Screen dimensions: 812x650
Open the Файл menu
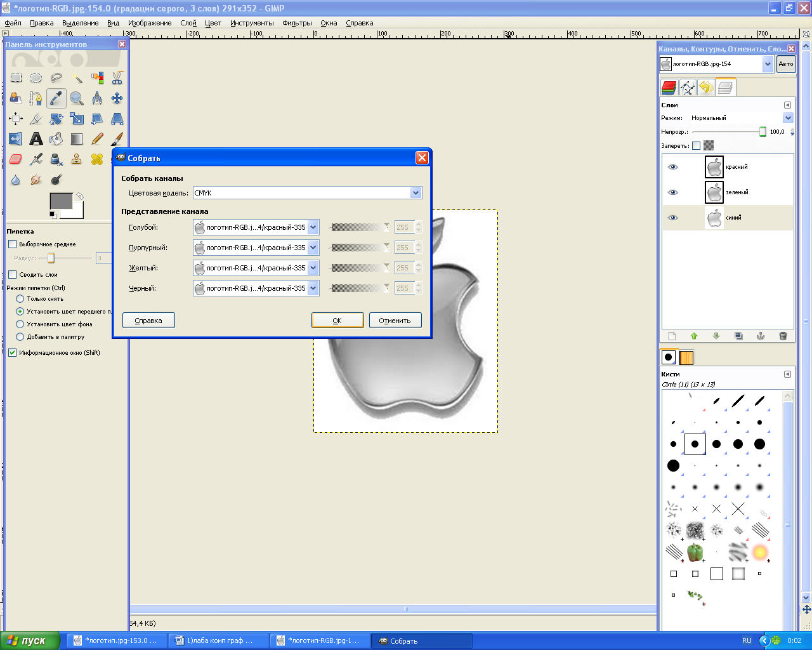click(x=13, y=23)
